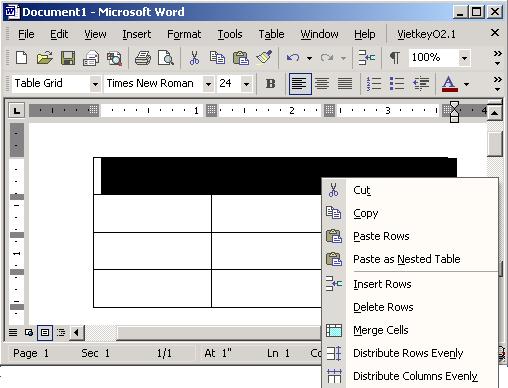Screen dimensions: 508x388
Task: Choose Paste Rows in context menu
Action: click(410, 236)
